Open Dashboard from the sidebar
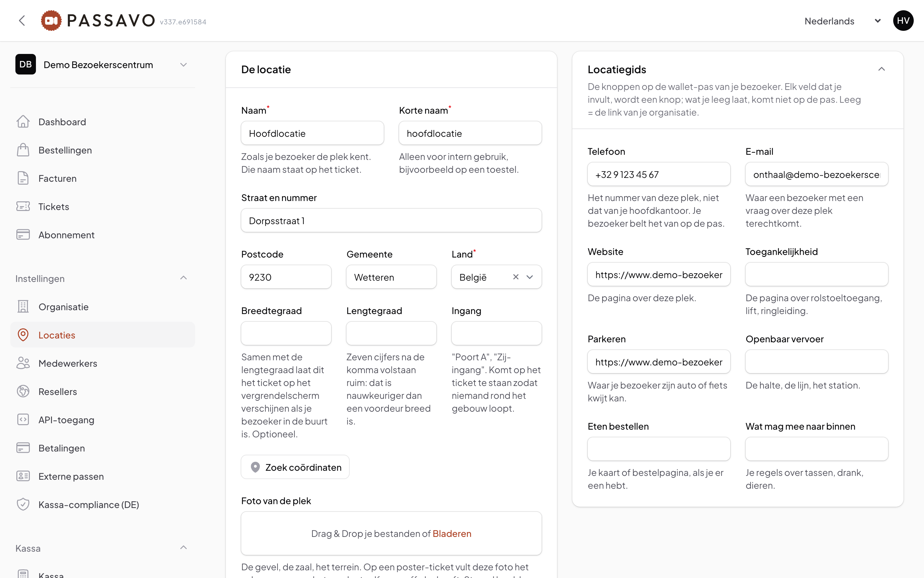 point(102,122)
